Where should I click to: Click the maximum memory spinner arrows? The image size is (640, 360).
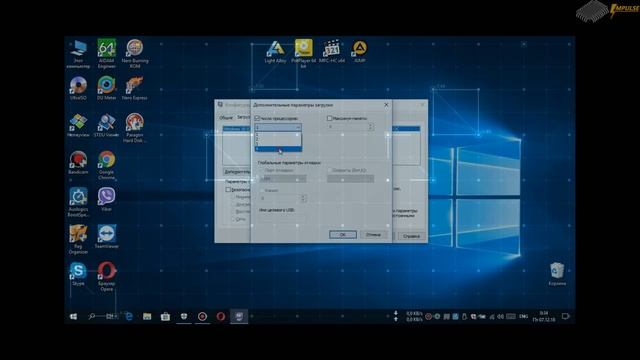[x=371, y=127]
